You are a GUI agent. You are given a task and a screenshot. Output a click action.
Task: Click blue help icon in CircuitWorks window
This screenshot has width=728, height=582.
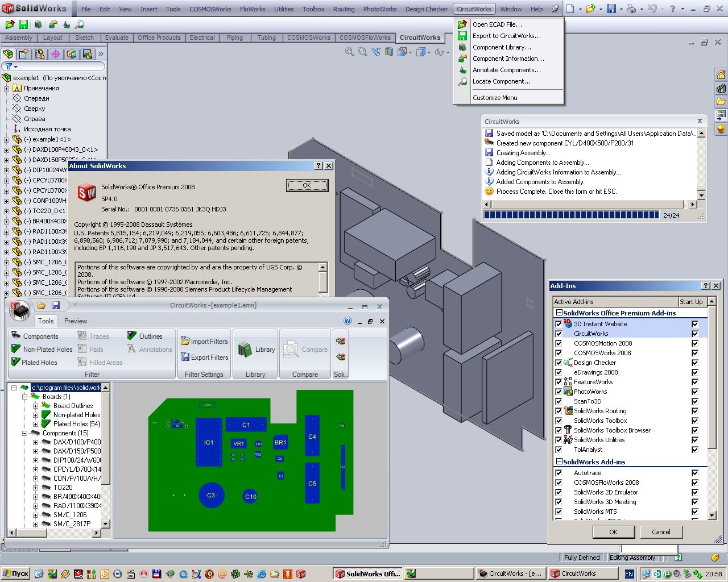coord(348,321)
